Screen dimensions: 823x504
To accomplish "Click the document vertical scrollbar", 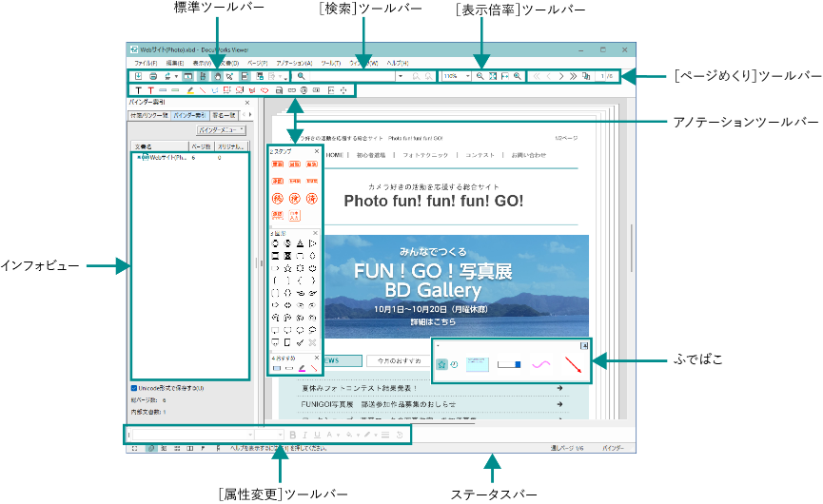I will [632, 247].
